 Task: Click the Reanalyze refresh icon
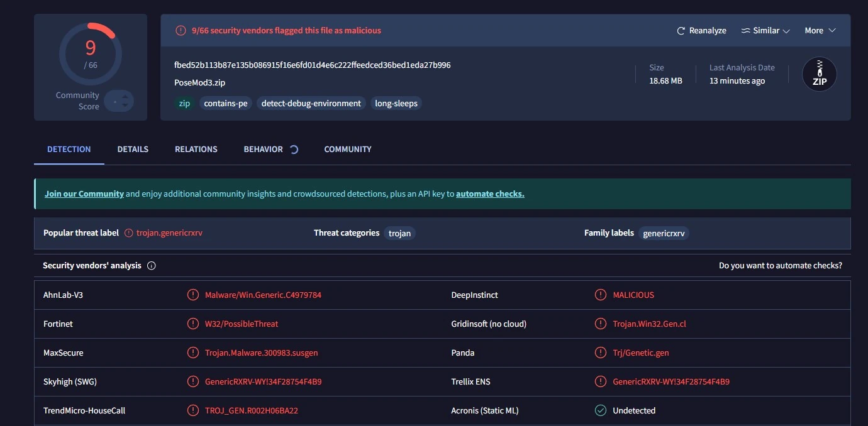pyautogui.click(x=681, y=31)
